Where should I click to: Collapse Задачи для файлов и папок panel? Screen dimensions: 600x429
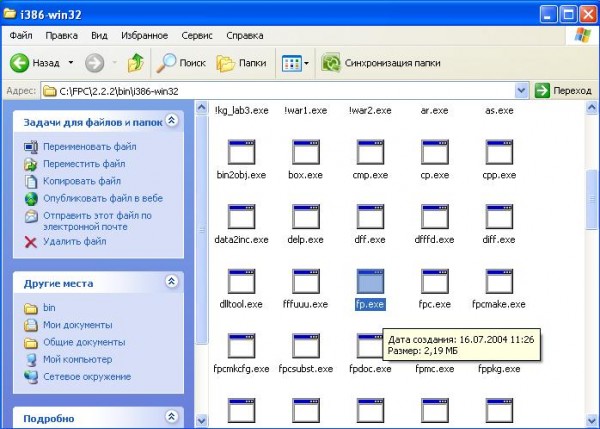171,121
